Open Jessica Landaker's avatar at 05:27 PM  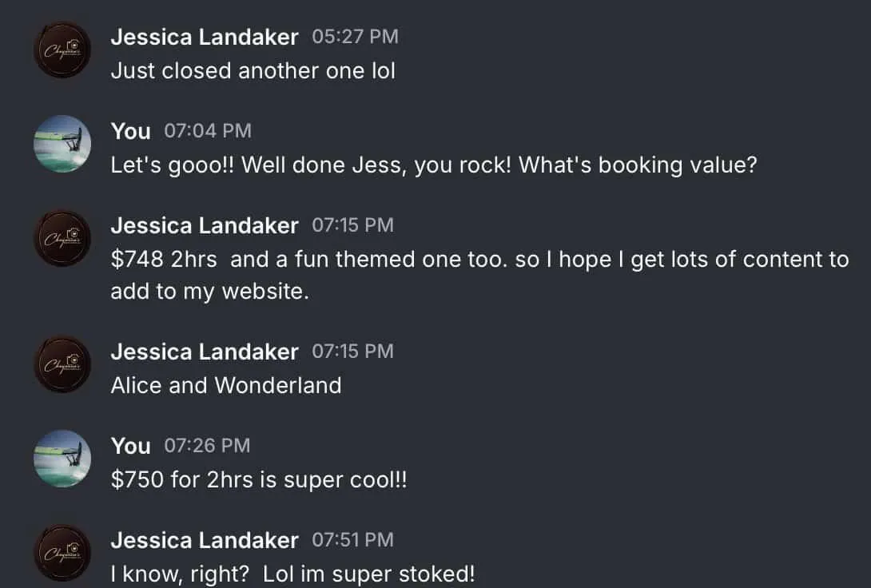coord(62,50)
